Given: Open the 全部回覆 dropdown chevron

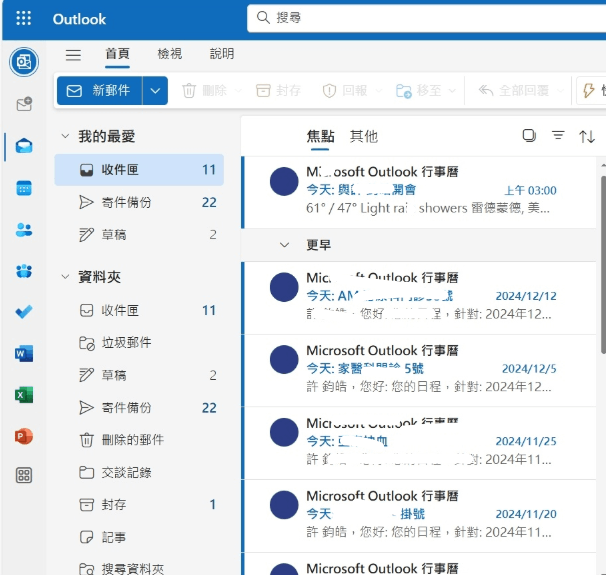Looking at the screenshot, I should 560,91.
